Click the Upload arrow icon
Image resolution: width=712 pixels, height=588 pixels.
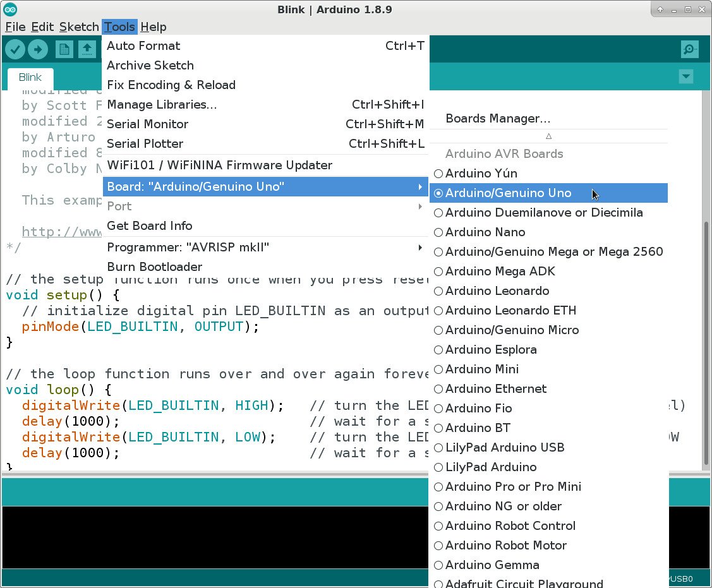pyautogui.click(x=38, y=49)
